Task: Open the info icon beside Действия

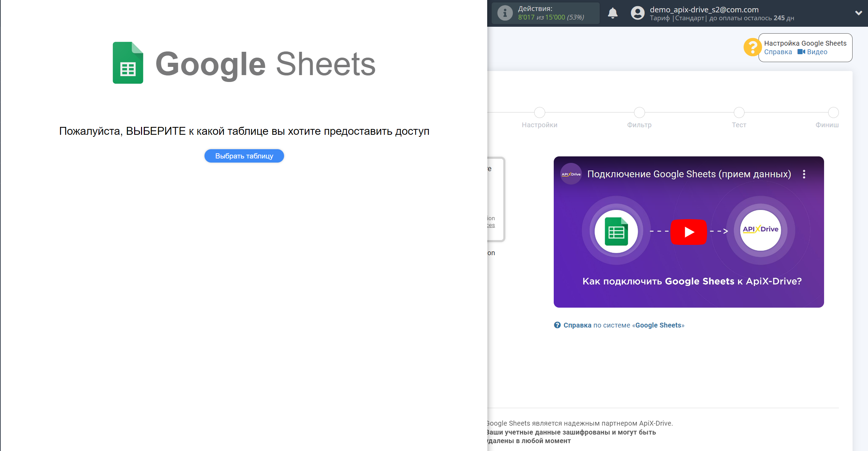Action: (505, 13)
